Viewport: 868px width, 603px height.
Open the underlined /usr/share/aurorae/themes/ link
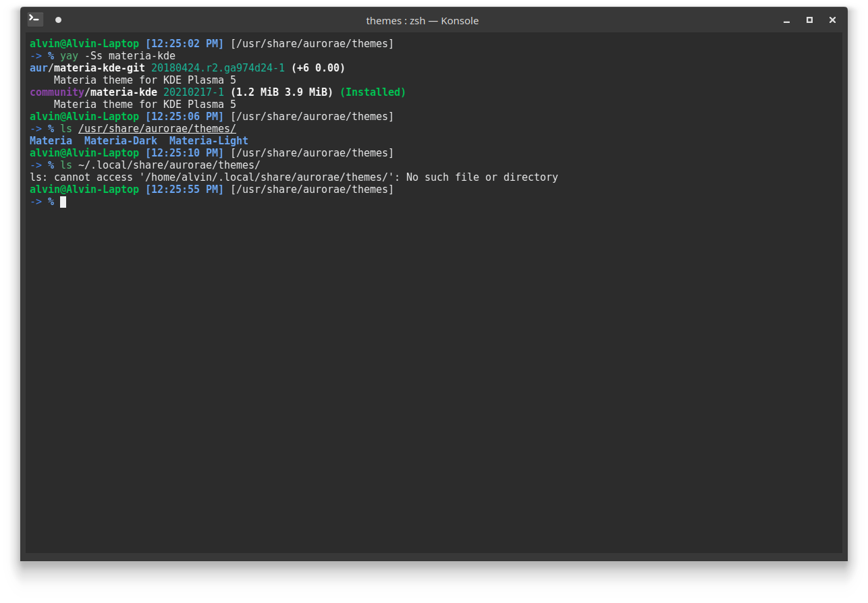pyautogui.click(x=157, y=128)
